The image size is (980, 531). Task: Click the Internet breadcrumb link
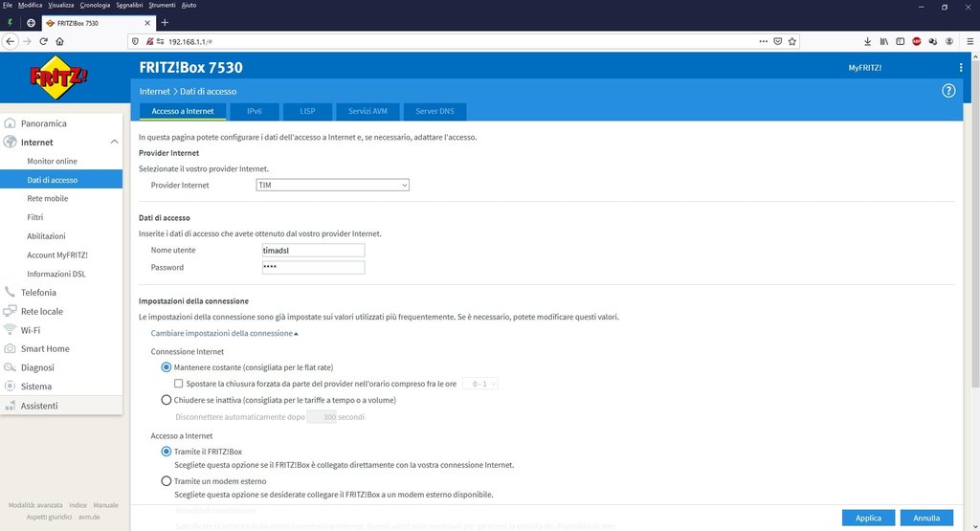point(154,91)
